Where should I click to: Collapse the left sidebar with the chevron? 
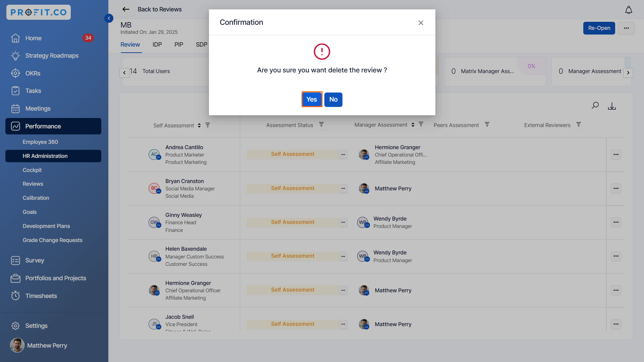pyautogui.click(x=109, y=18)
